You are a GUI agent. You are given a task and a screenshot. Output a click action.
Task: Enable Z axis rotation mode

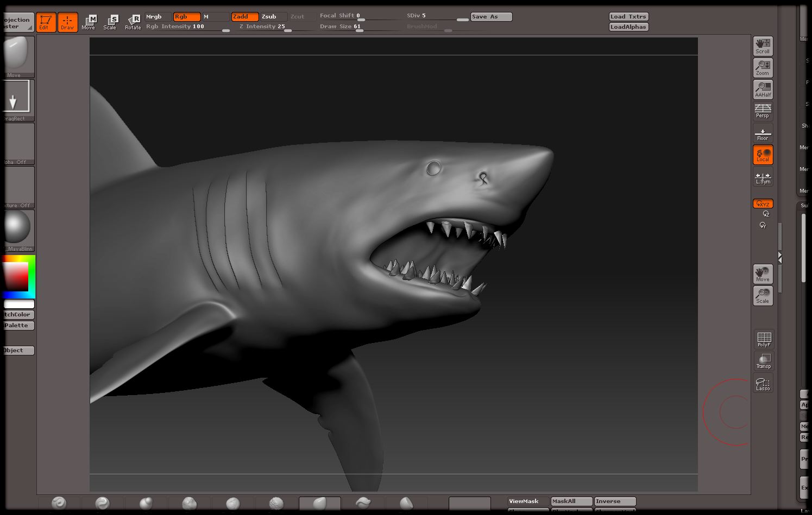click(766, 214)
